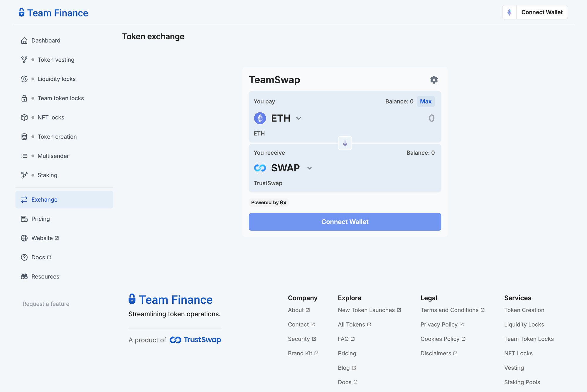Click the swap direction arrow button
The image size is (587, 392).
tap(345, 143)
